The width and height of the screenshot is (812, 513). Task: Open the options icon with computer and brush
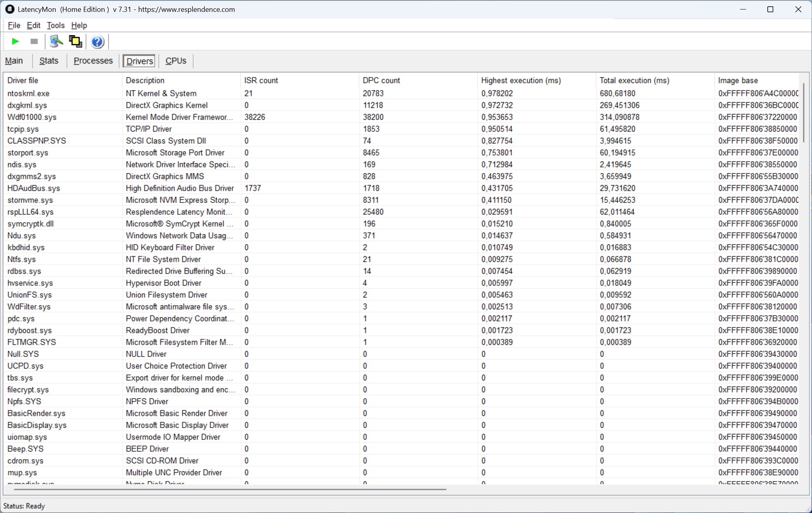pyautogui.click(x=56, y=41)
